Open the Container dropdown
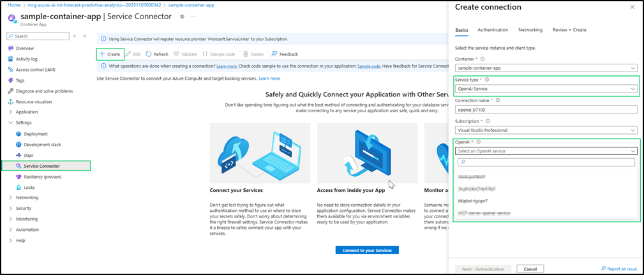Screen dimensions: 644x275 click(x=545, y=68)
